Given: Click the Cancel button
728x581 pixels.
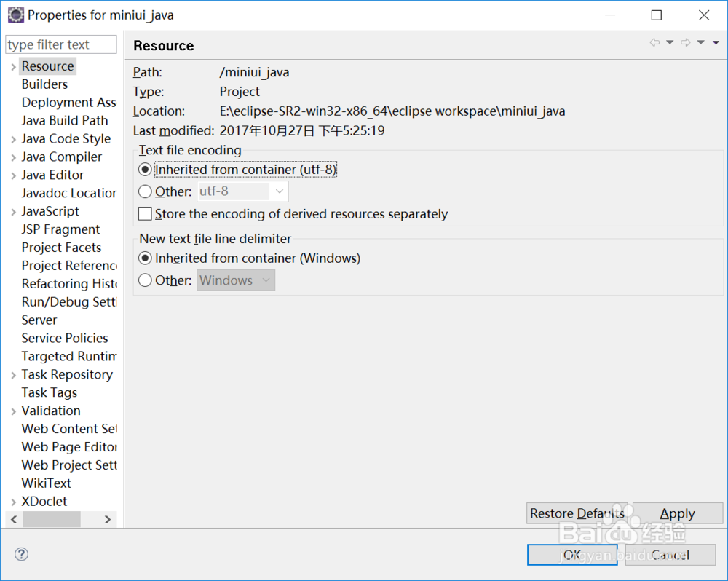Looking at the screenshot, I should pos(670,555).
